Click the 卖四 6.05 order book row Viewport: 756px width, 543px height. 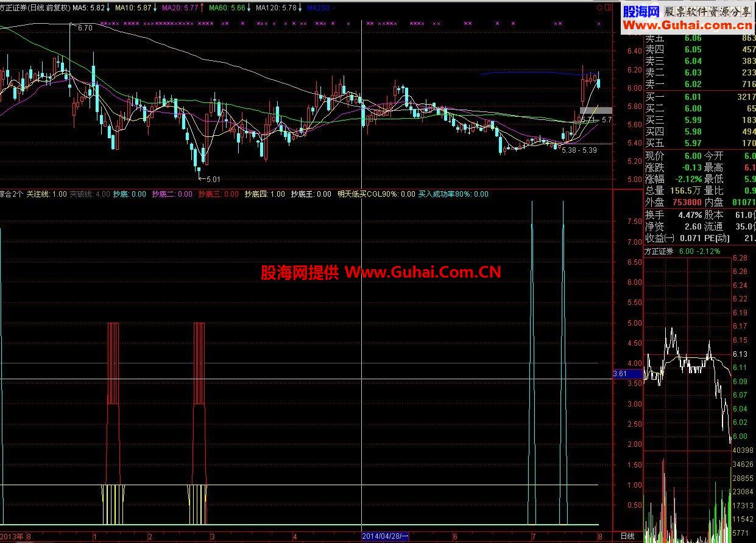tap(699, 49)
